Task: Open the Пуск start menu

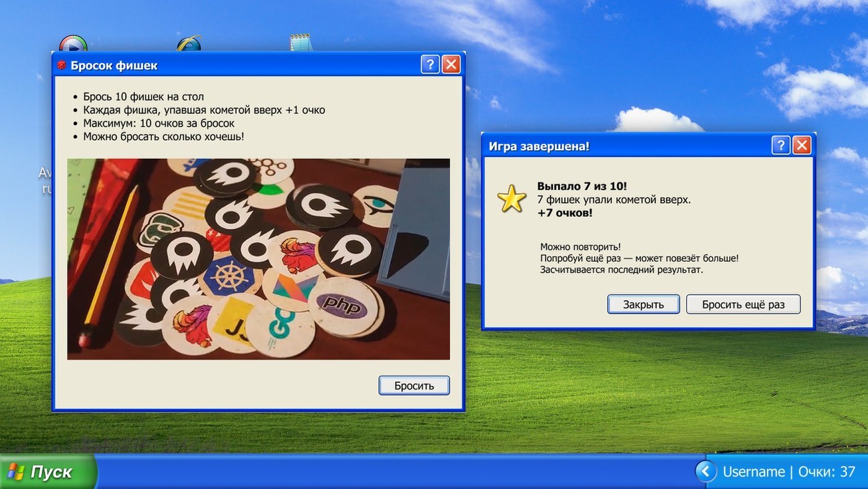Action: coord(48,472)
